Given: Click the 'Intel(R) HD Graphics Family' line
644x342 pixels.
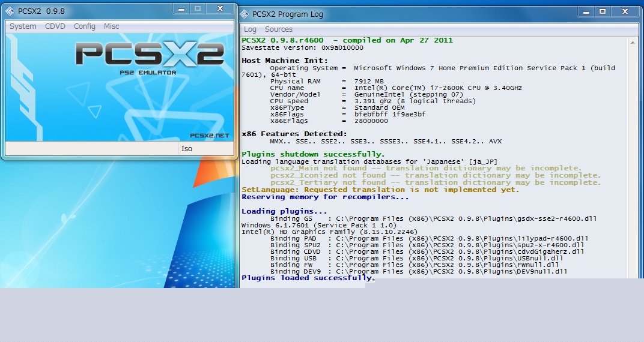Looking at the screenshot, I should (x=329, y=232).
